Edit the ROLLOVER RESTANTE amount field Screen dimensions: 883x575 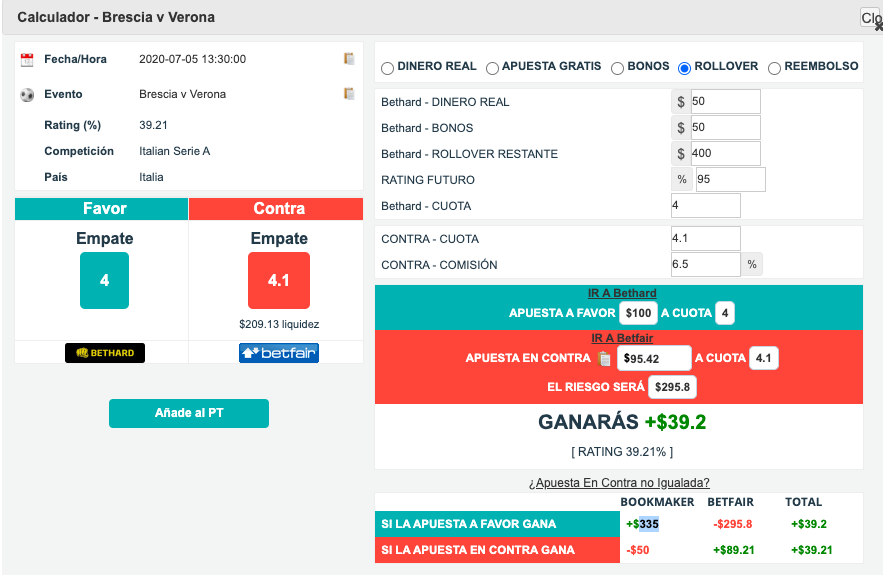tap(725, 153)
